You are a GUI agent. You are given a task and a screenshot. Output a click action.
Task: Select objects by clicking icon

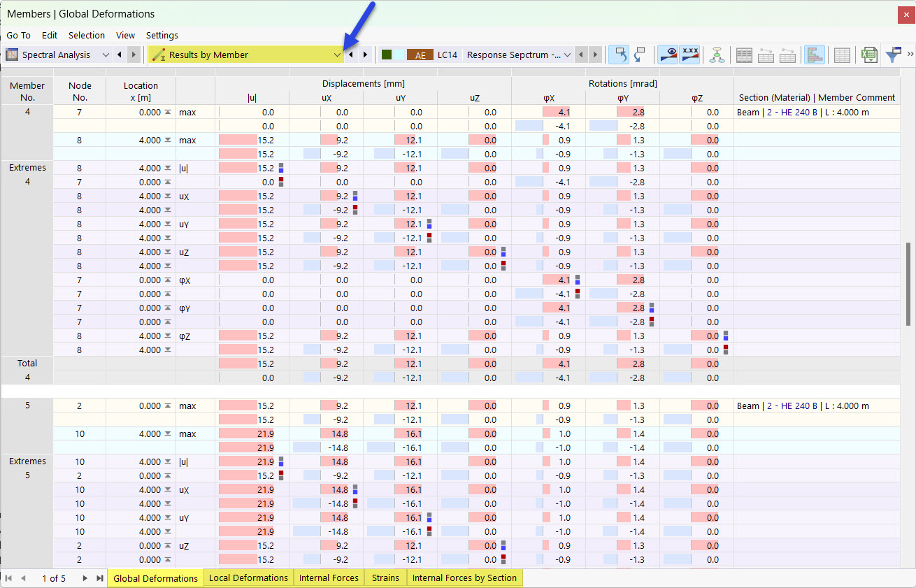pyautogui.click(x=619, y=54)
